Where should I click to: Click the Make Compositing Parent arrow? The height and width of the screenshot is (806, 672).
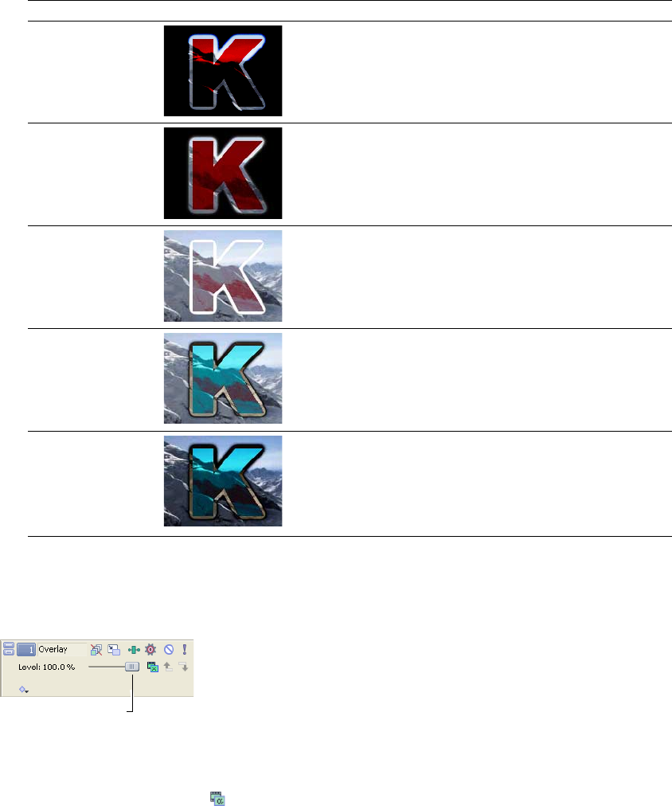pyautogui.click(x=168, y=667)
